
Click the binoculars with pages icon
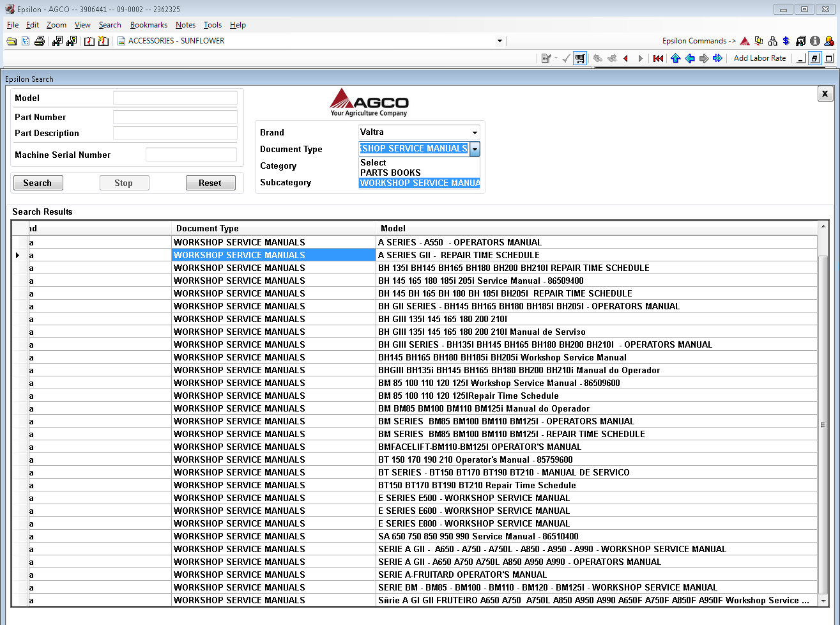click(801, 41)
